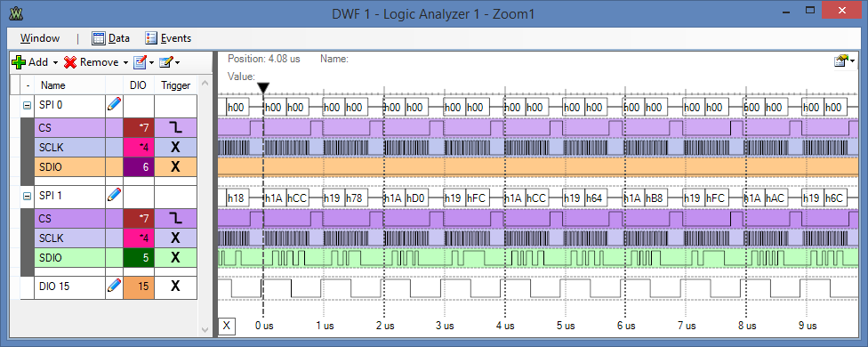This screenshot has height=347, width=868.
Task: Select the SPI 1 group name
Action: [69, 196]
